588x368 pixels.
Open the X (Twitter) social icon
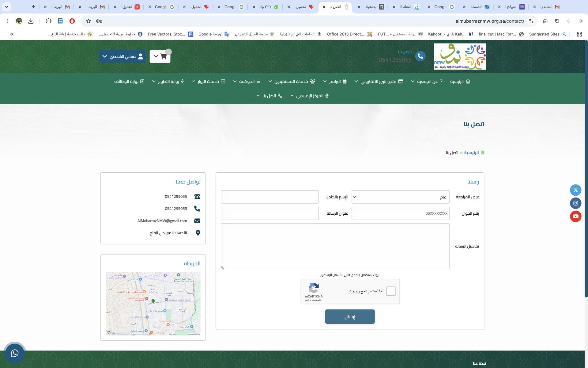(x=575, y=190)
